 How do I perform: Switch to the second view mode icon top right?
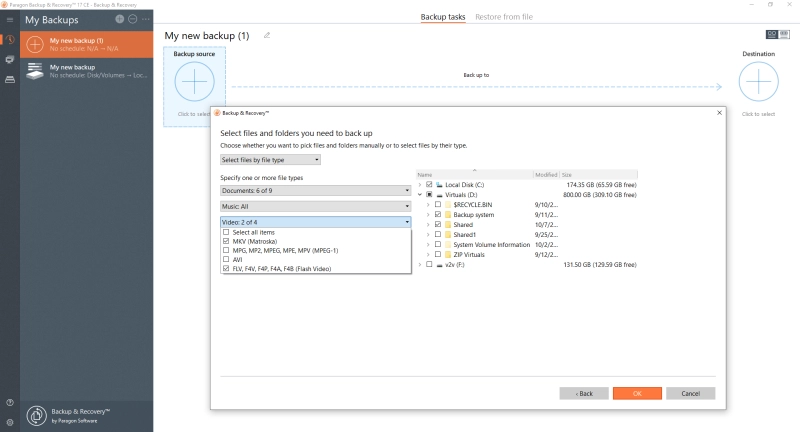[784, 34]
